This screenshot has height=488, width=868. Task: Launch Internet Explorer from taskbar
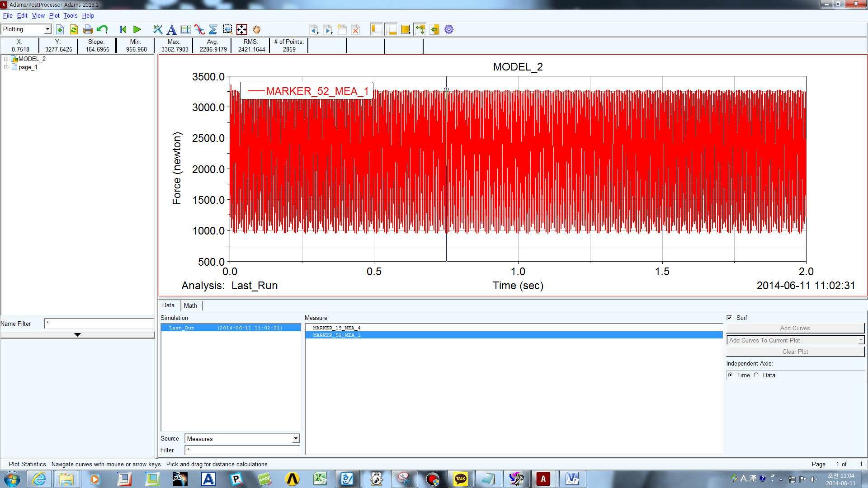click(39, 479)
